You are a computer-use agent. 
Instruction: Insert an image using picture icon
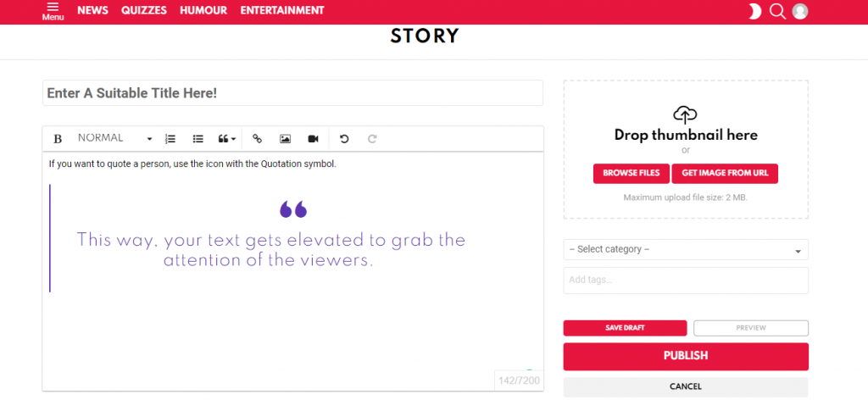(285, 139)
